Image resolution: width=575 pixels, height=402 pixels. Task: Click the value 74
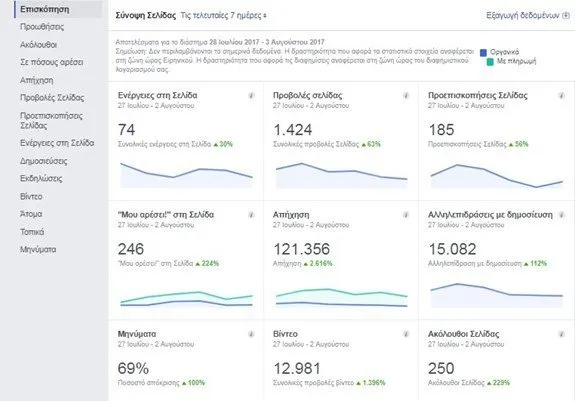click(x=127, y=129)
